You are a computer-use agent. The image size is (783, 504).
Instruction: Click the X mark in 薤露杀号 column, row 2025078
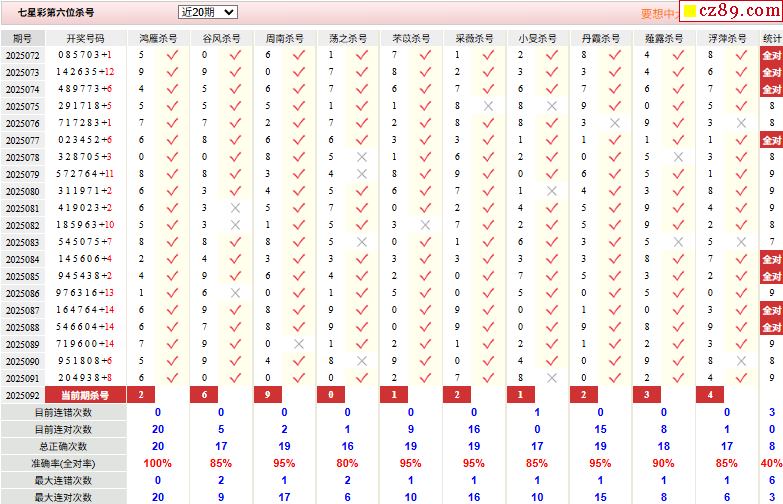point(678,157)
